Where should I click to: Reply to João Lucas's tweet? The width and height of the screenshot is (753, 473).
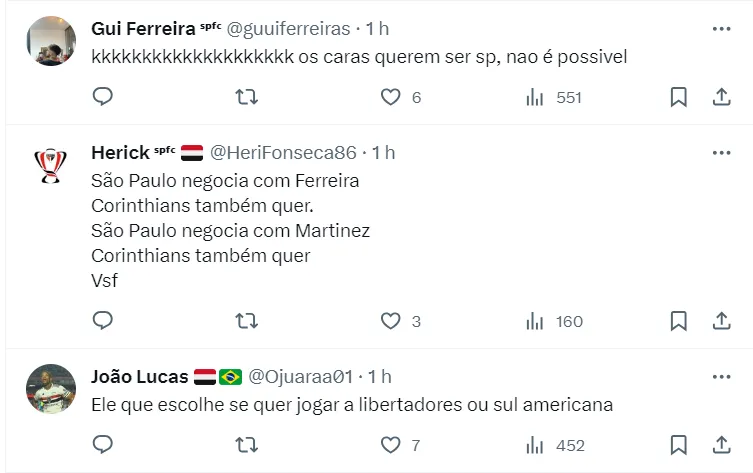[103, 445]
